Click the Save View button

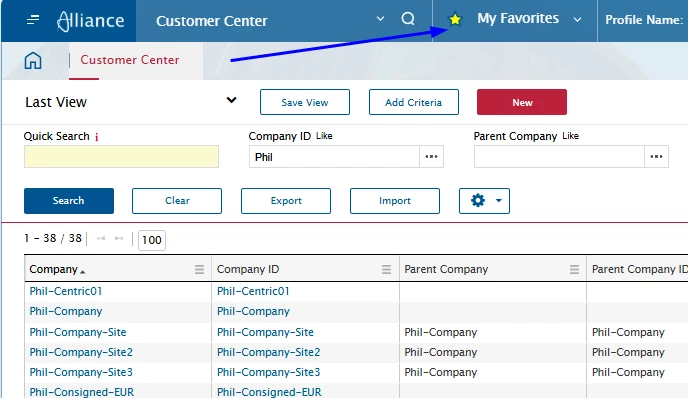[x=305, y=102]
